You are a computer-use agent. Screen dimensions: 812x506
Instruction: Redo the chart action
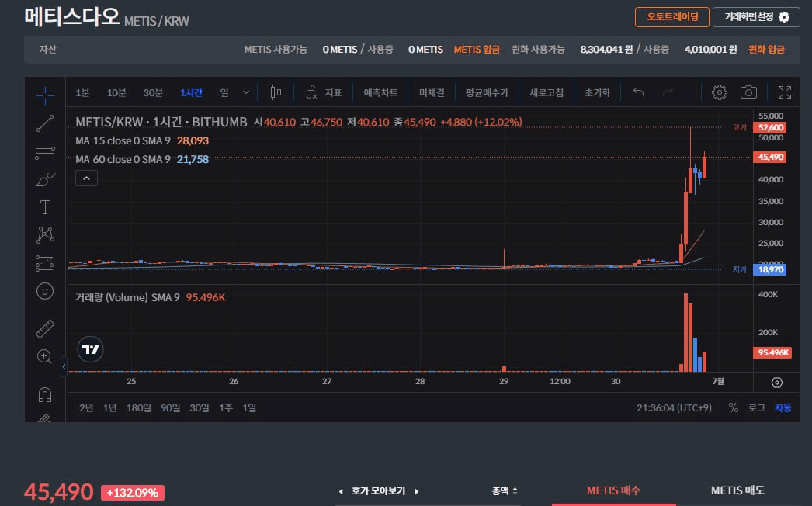pyautogui.click(x=668, y=92)
